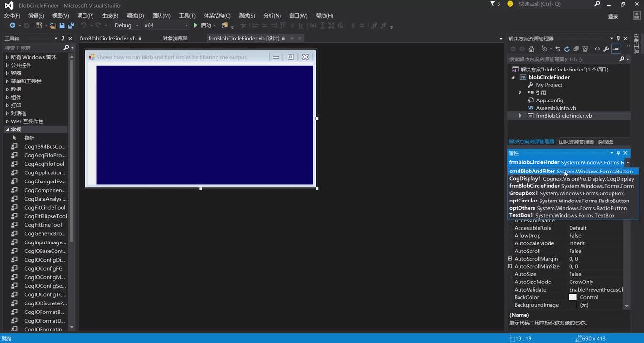644x343 pixels.
Task: Click the Open File folder icon in toolbar
Action: click(53, 25)
